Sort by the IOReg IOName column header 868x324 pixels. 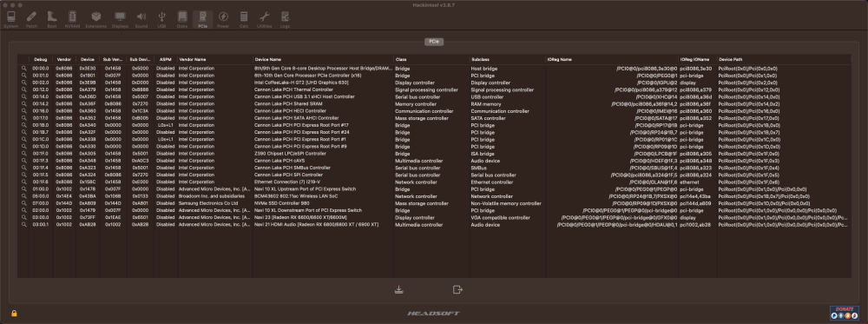[x=698, y=59]
